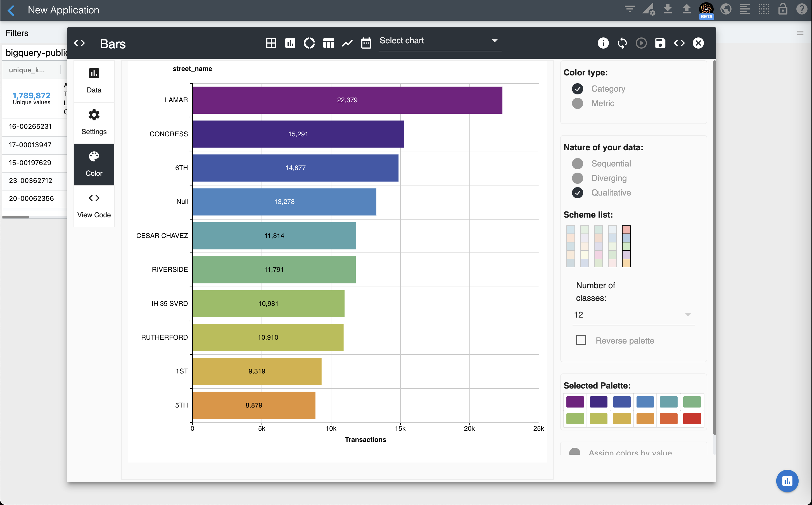
Task: Select Sequential data nature option
Action: pyautogui.click(x=578, y=164)
